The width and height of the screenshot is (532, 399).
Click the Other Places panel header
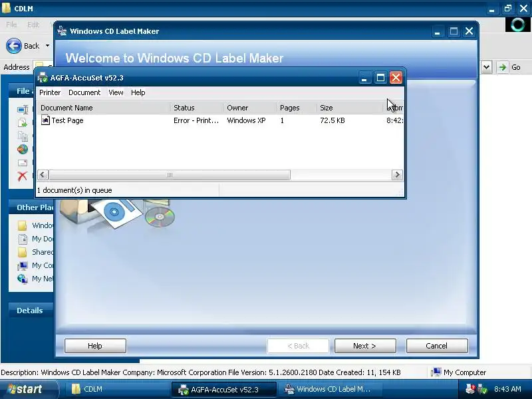(31, 207)
